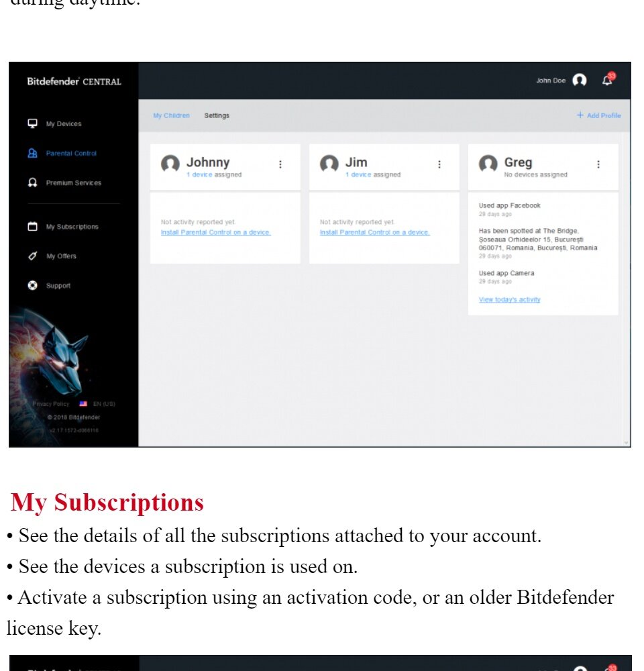Click the John Doe username

[x=551, y=81]
